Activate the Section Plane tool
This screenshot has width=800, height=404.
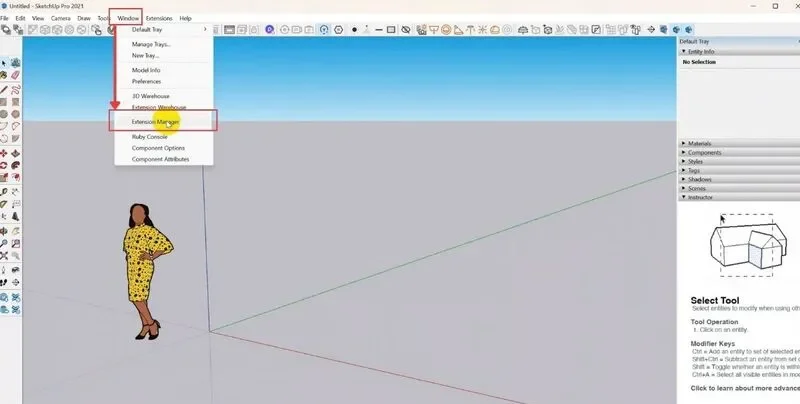click(x=16, y=282)
